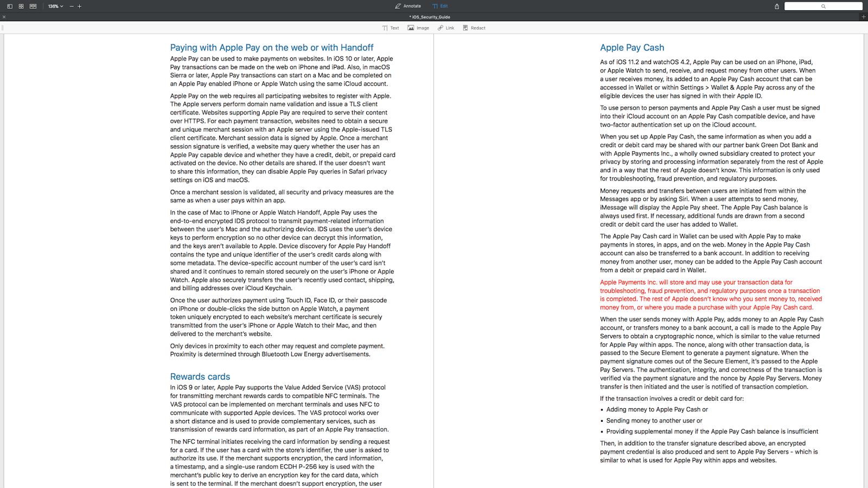Click paragraph starting 'Then, in addition to the transfer signature'

709,452
